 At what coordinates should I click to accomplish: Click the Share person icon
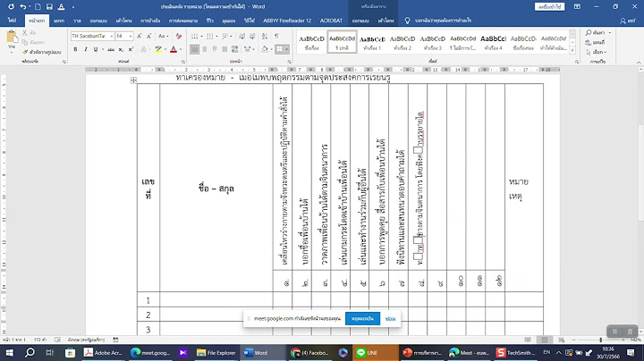[x=623, y=21]
